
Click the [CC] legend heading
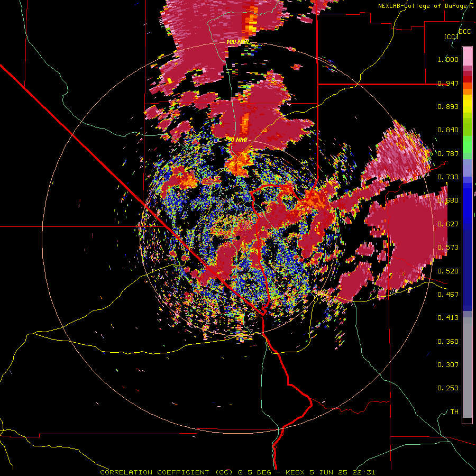click(x=451, y=36)
